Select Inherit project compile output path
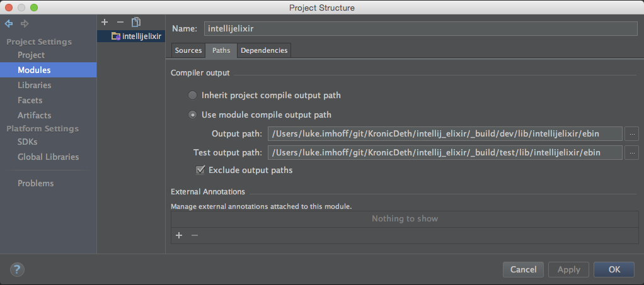The image size is (644, 285). tap(193, 96)
